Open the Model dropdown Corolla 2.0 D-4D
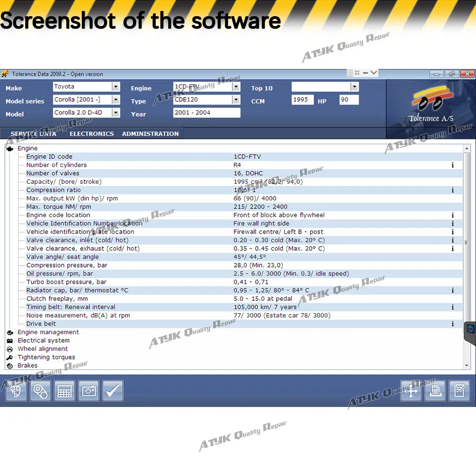The image size is (476, 476). [116, 113]
